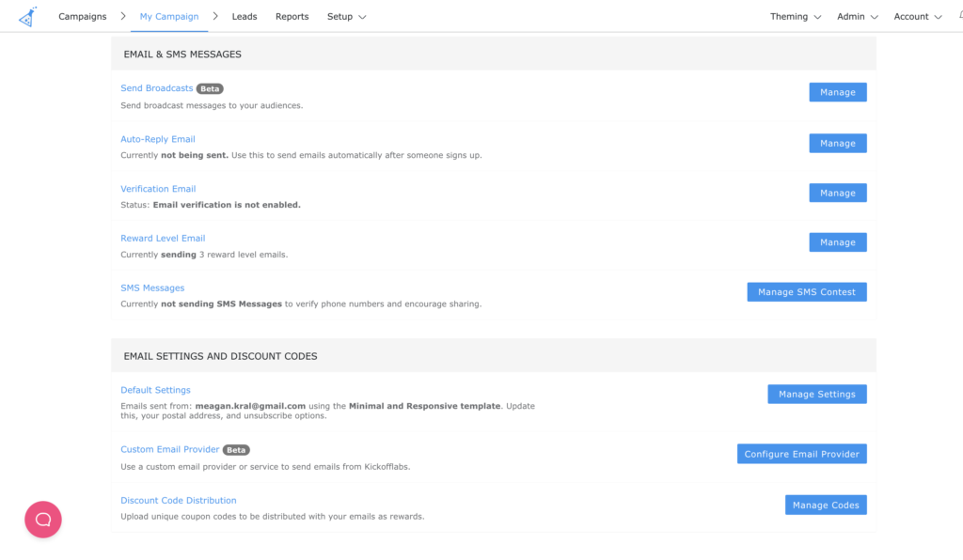
Task: Click the KickoffLabs flask logo
Action: (27, 17)
